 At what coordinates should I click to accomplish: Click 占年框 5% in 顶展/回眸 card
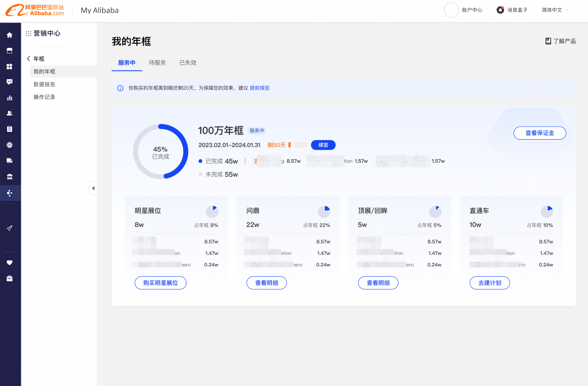click(430, 225)
